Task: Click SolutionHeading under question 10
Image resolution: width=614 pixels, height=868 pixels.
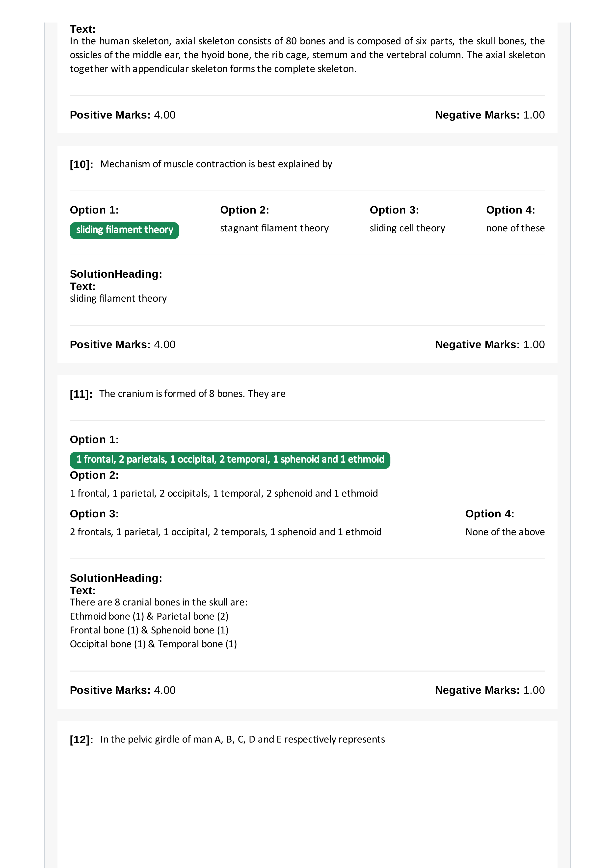Action: click(x=116, y=274)
